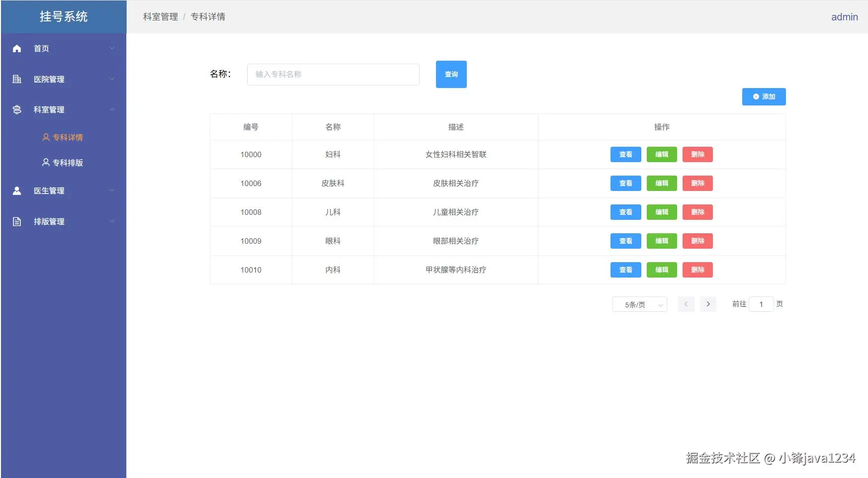Select the 科室管理 menu

coord(64,109)
